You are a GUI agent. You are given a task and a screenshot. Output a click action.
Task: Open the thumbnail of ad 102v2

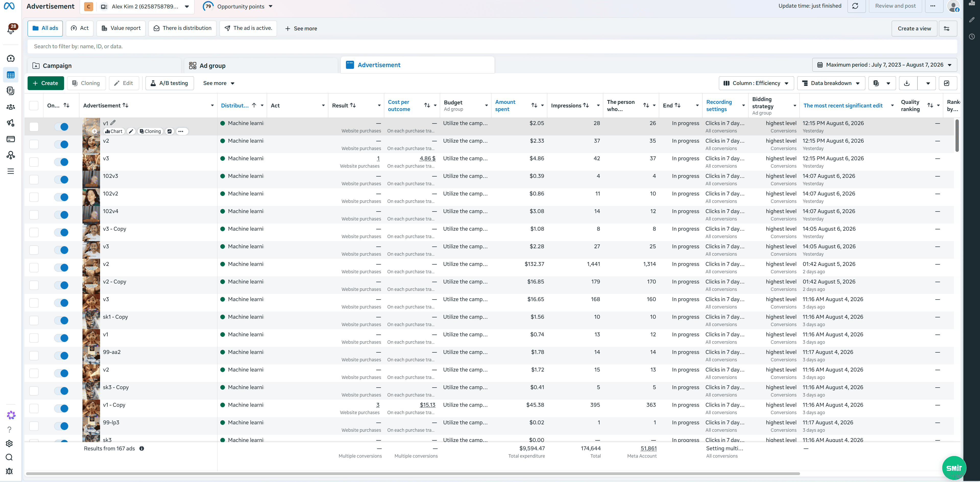(91, 197)
